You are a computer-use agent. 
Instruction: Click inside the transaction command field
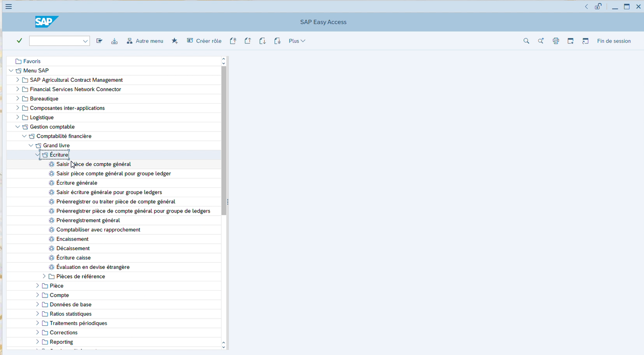(56, 41)
